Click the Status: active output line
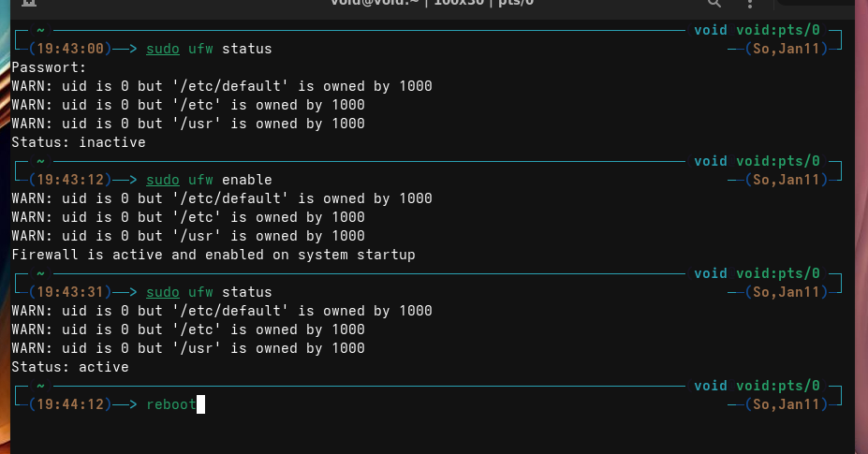The width and height of the screenshot is (868, 454). pyautogui.click(x=70, y=367)
